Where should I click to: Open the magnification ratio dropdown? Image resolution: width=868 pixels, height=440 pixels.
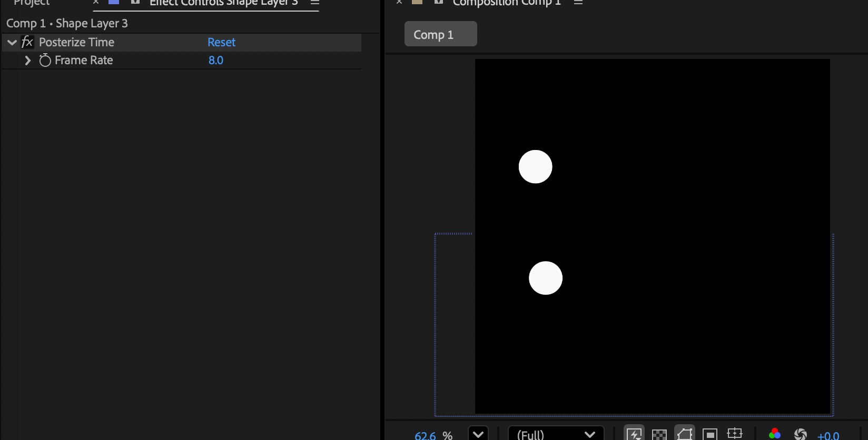click(x=478, y=434)
